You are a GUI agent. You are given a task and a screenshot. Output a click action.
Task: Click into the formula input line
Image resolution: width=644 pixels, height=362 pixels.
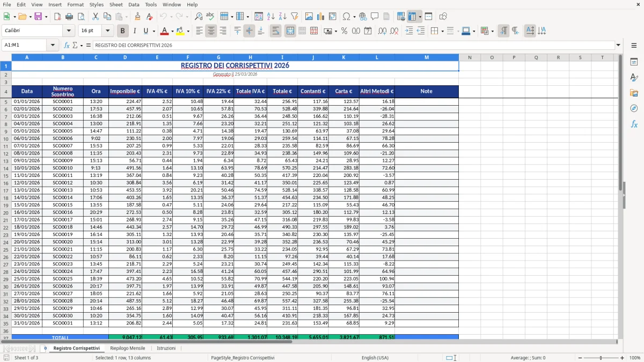tap(354, 45)
